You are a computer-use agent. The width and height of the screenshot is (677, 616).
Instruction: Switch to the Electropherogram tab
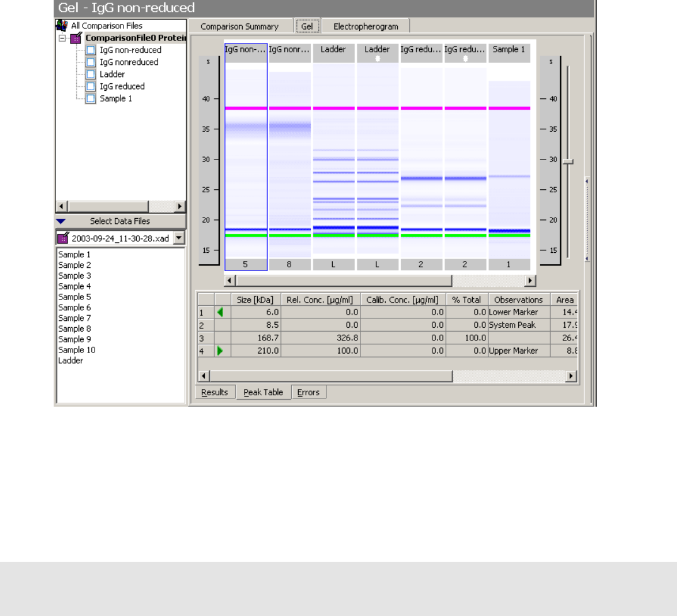(x=366, y=26)
